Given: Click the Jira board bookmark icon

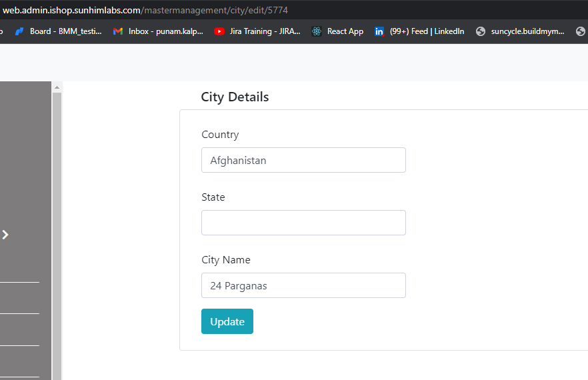Looking at the screenshot, I should [19, 31].
